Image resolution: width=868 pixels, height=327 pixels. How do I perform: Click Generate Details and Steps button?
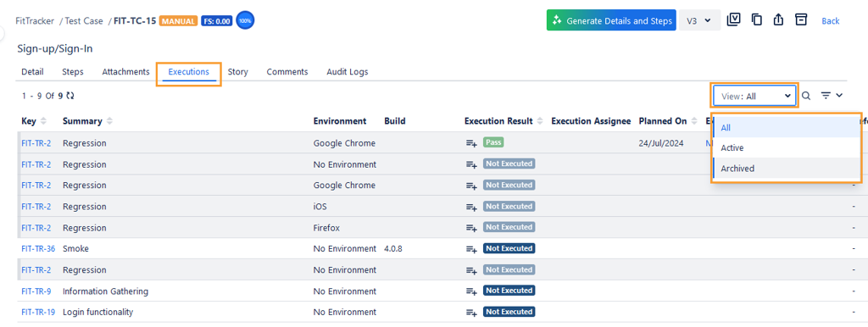pyautogui.click(x=611, y=20)
